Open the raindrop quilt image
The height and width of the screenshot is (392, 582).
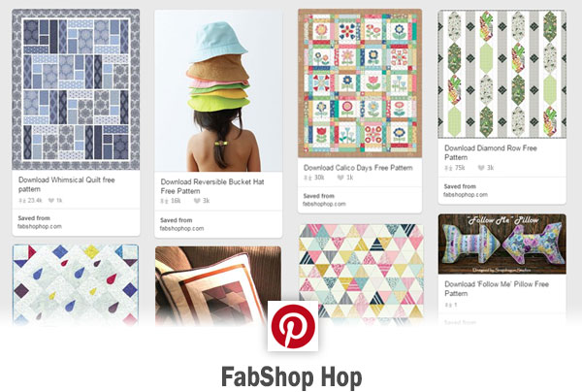(76, 284)
